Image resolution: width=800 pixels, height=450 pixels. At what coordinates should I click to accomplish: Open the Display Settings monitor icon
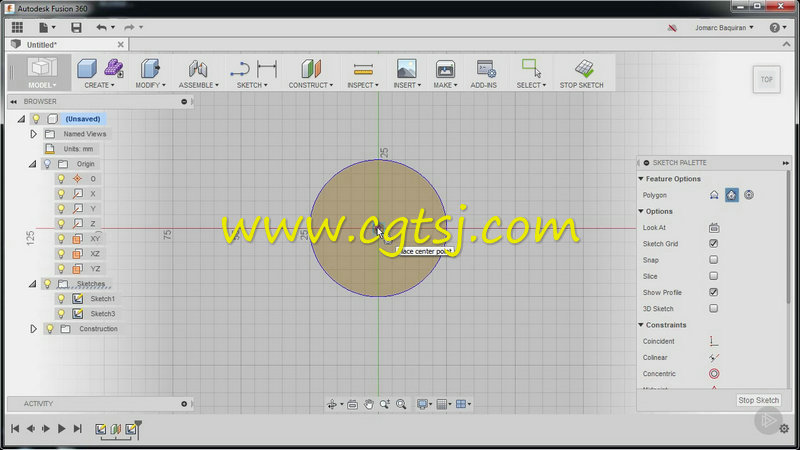point(422,404)
